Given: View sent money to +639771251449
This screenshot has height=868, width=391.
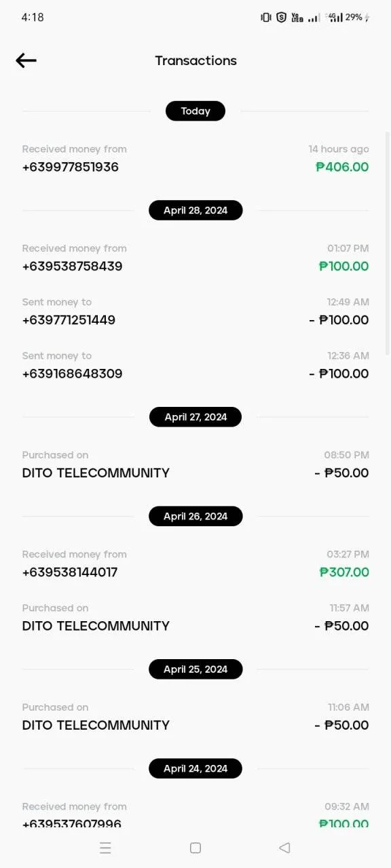Looking at the screenshot, I should point(195,311).
